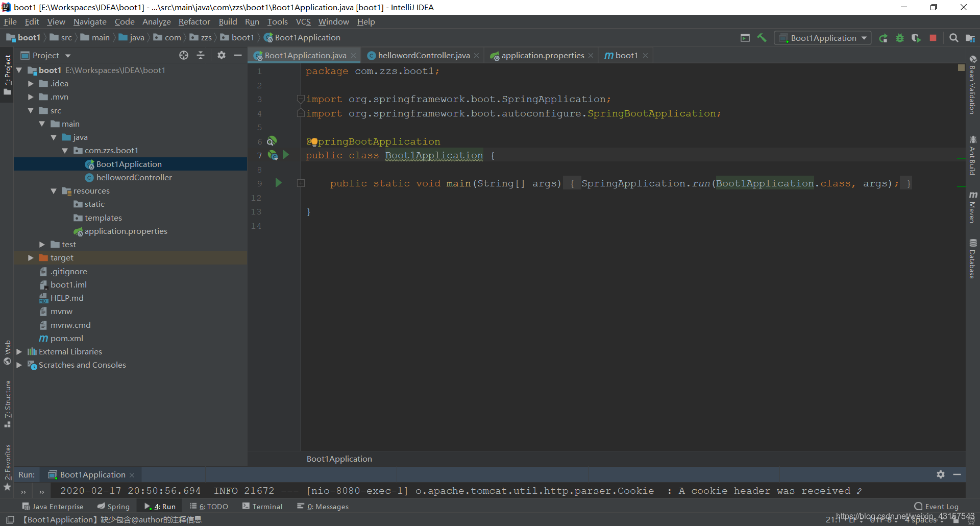The width and height of the screenshot is (980, 526).
Task: Expand the folded main method body on line 9
Action: (x=301, y=183)
